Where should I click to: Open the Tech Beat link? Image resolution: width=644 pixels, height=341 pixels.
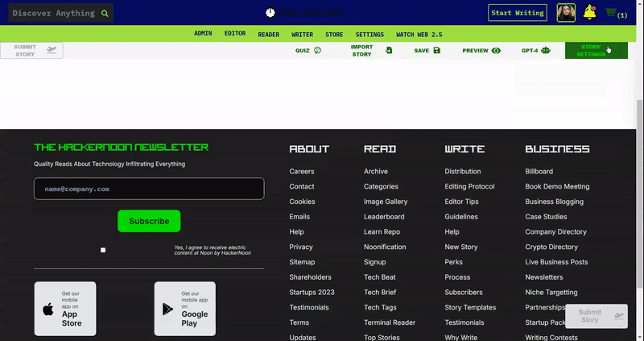(x=379, y=277)
